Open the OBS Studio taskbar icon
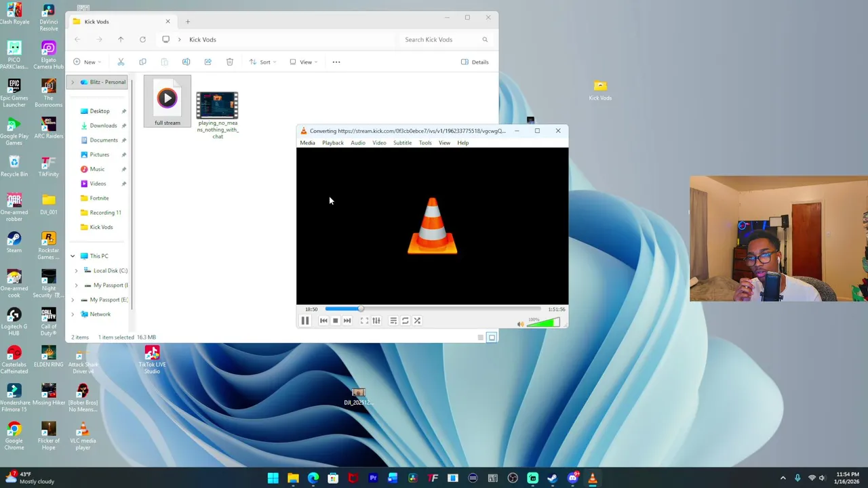Image resolution: width=868 pixels, height=488 pixels. [513, 479]
